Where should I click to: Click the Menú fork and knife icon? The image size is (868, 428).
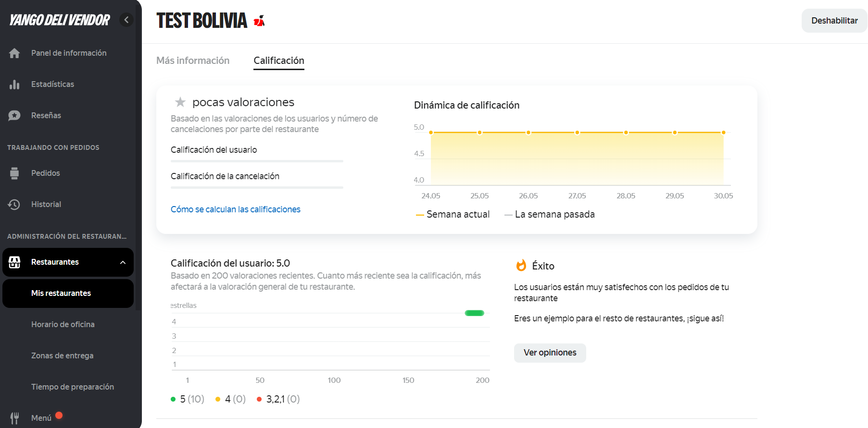[14, 418]
